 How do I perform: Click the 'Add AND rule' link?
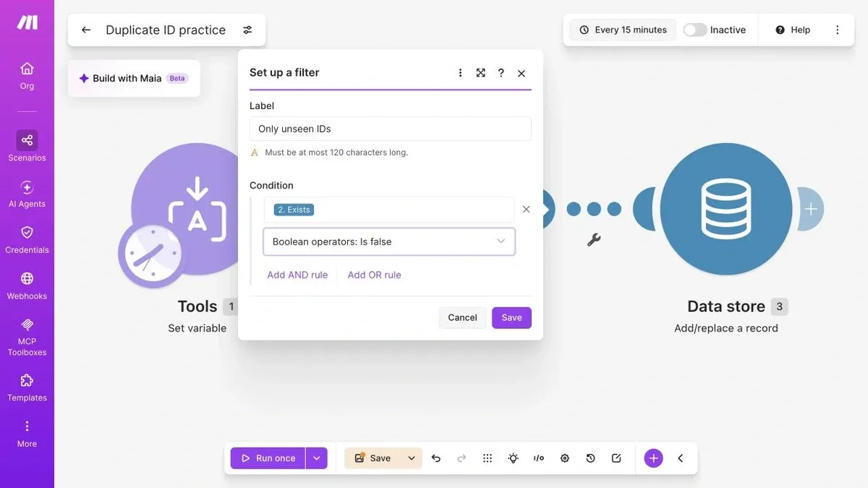pyautogui.click(x=297, y=275)
